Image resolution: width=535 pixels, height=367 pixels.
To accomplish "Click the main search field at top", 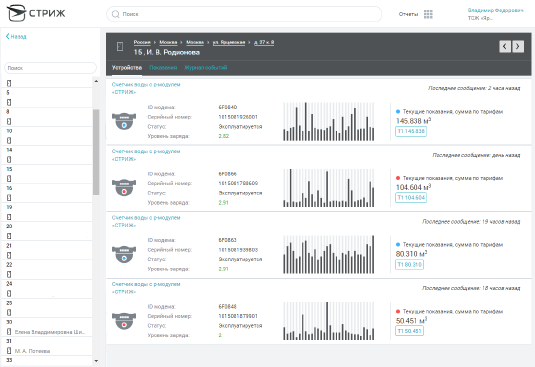I will pyautogui.click(x=244, y=14).
